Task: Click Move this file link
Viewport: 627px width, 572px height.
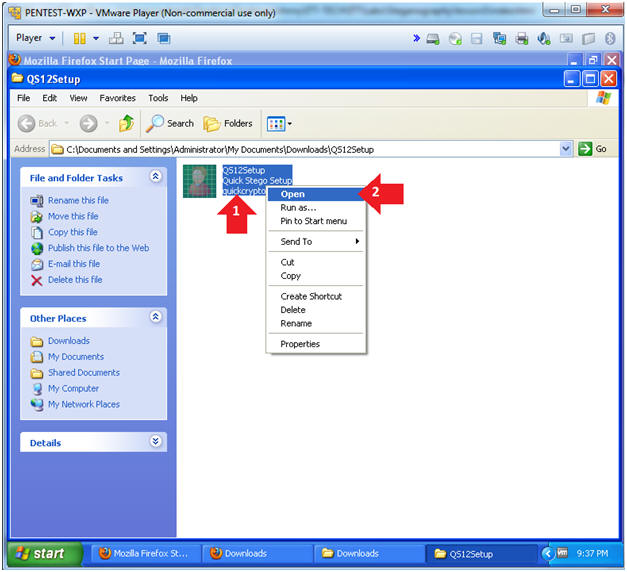Action: (x=73, y=216)
